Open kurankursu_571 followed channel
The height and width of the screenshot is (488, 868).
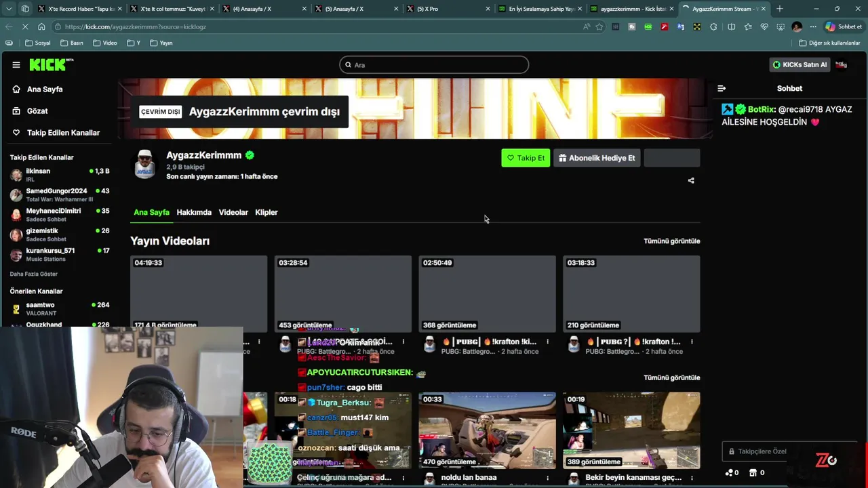[60, 254]
